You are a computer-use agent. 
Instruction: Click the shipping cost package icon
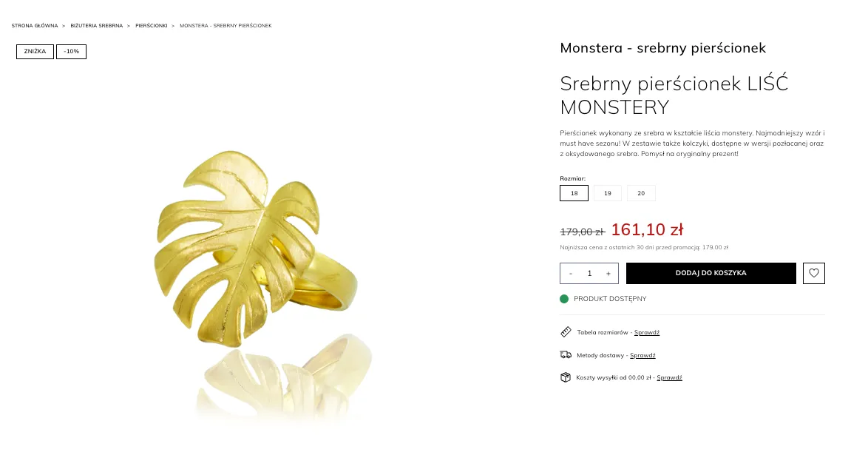[x=566, y=377]
